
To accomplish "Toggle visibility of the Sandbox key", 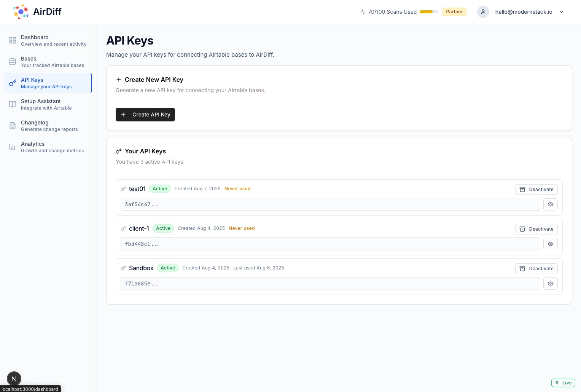I will tap(551, 284).
